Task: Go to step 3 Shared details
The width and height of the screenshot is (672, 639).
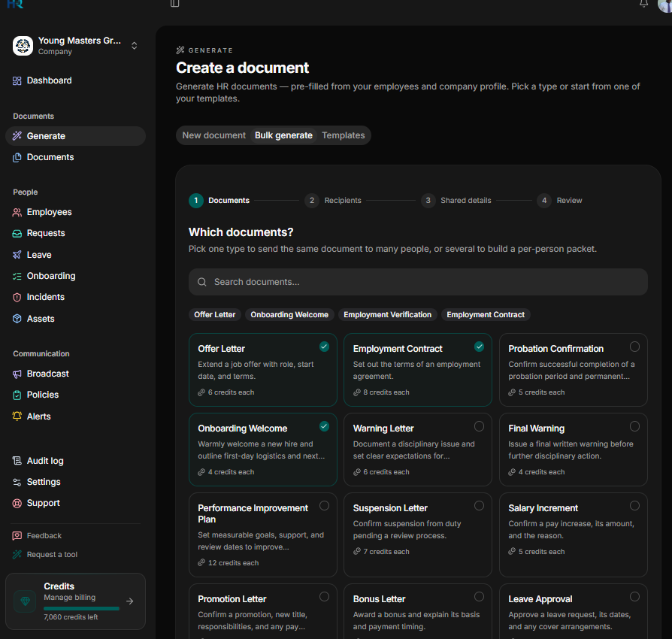Action: 456,201
